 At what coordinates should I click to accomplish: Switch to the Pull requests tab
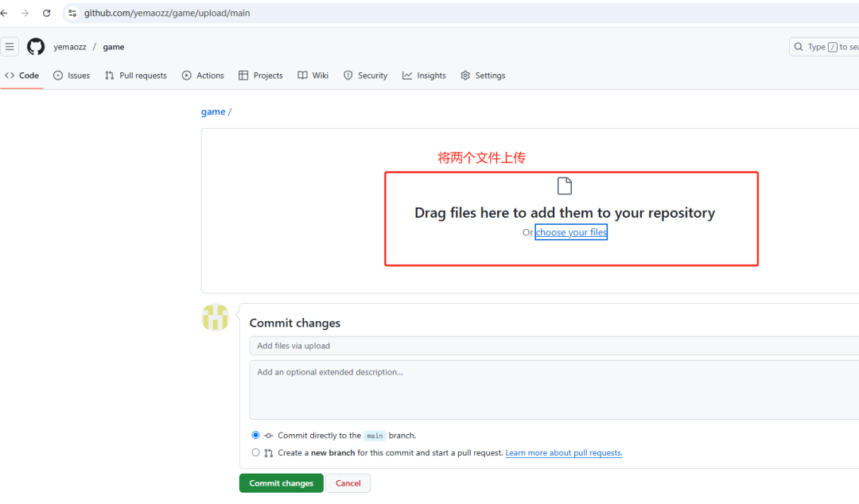tap(136, 76)
